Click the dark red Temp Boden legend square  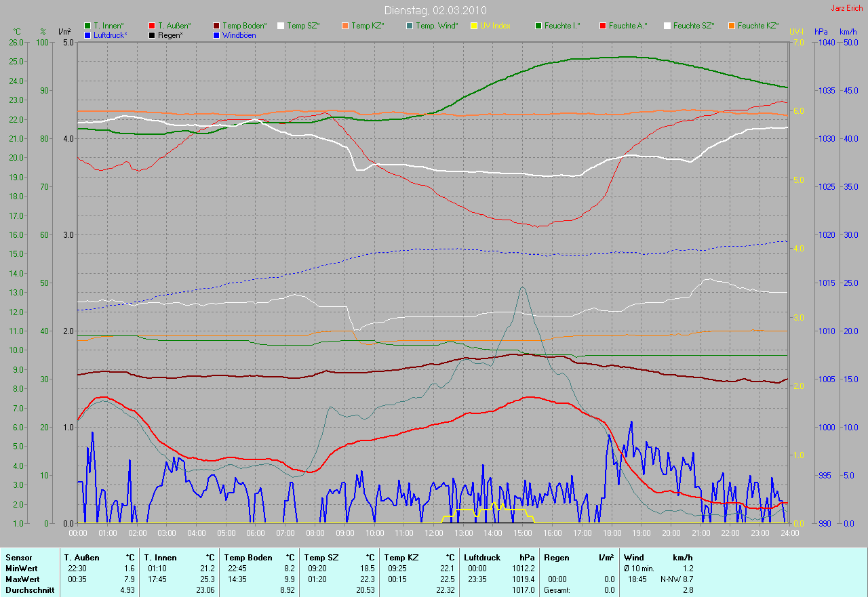pos(216,26)
